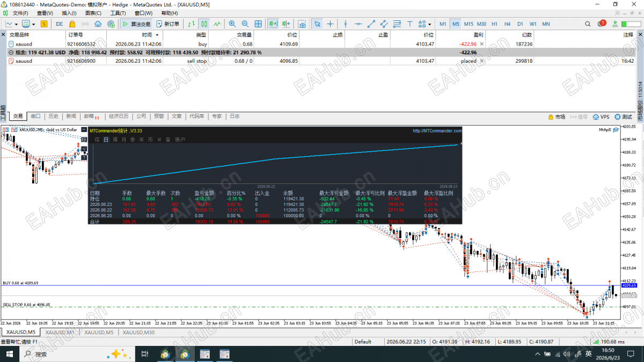Select the H1 timeframe
This screenshot has width=644, height=362.
494,24
